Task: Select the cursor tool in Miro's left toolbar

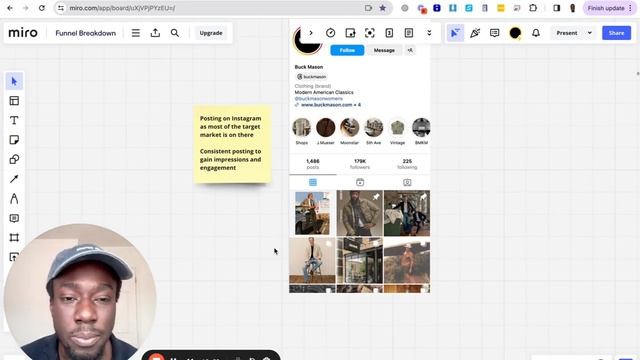Action: pos(14,82)
